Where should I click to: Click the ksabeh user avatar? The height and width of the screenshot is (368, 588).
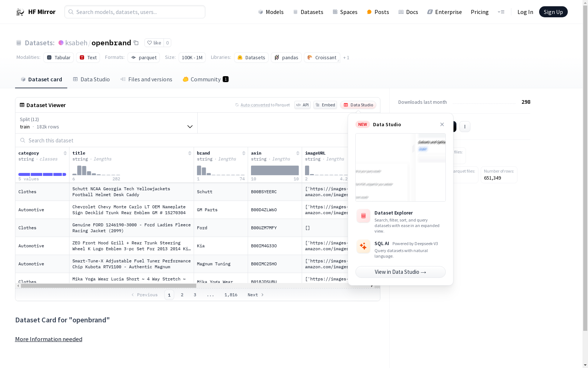(61, 43)
